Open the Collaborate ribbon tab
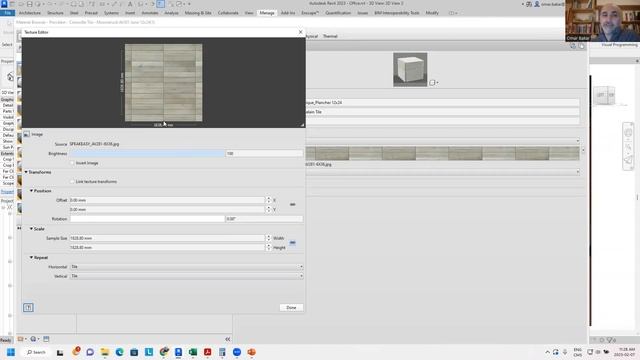 pos(228,13)
